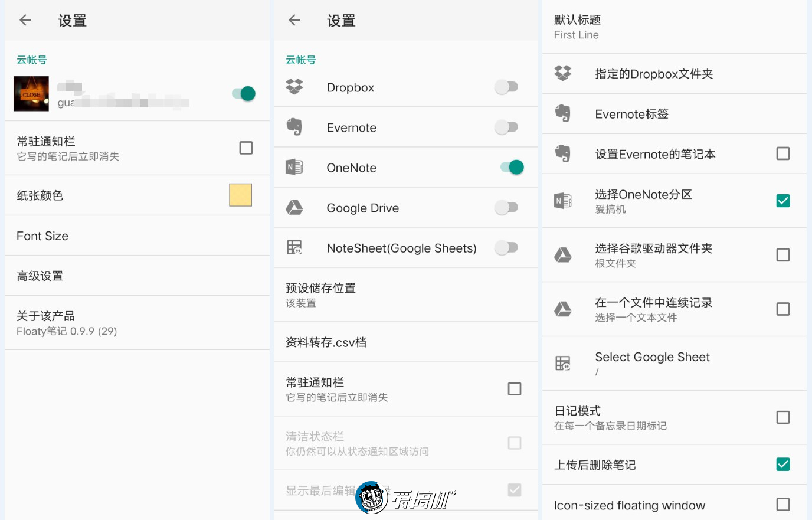Uncheck 选择OneNote分区 checkbox
This screenshot has width=812, height=520.
coord(783,201)
